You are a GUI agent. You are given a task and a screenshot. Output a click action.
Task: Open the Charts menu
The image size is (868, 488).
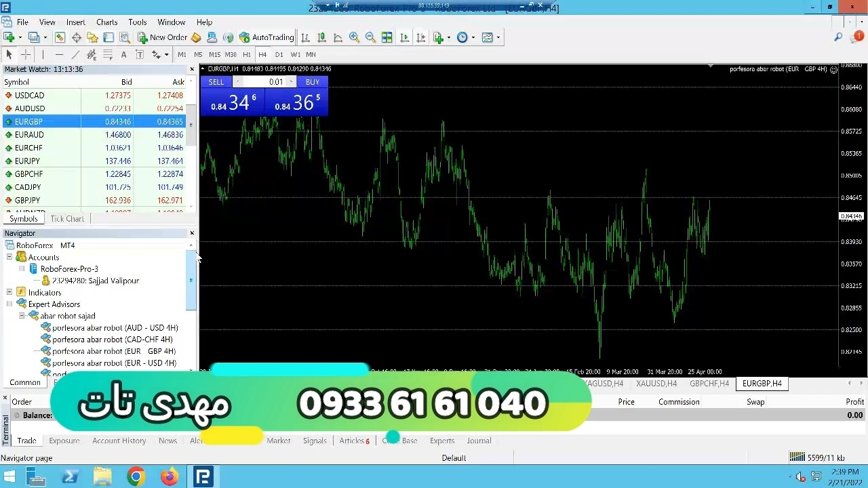click(106, 22)
